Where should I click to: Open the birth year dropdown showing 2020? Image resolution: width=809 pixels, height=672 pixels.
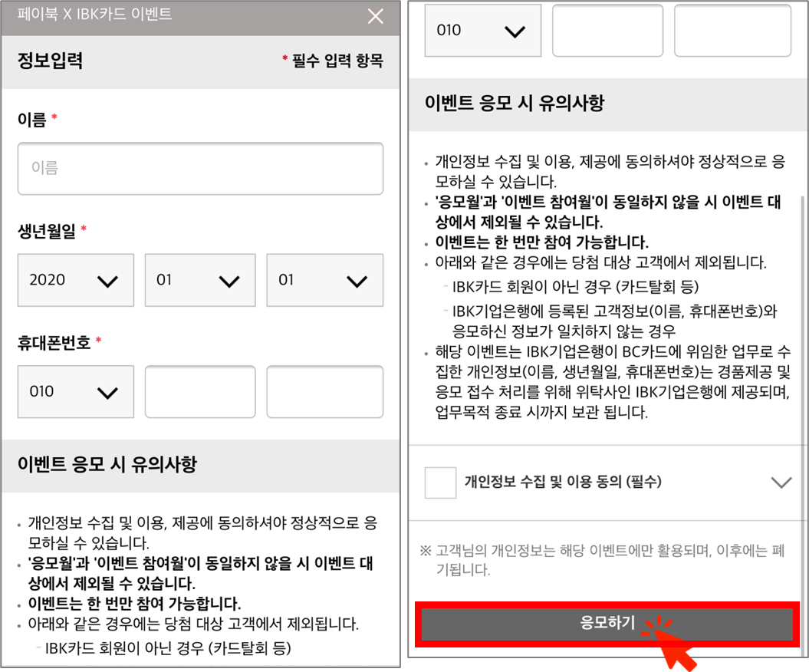[x=76, y=280]
